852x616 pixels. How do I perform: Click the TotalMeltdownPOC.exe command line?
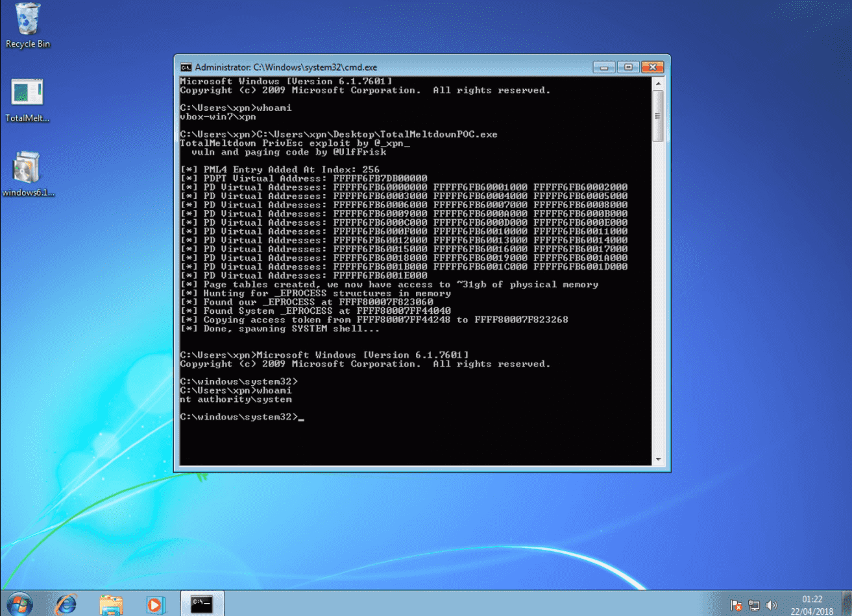click(x=339, y=134)
